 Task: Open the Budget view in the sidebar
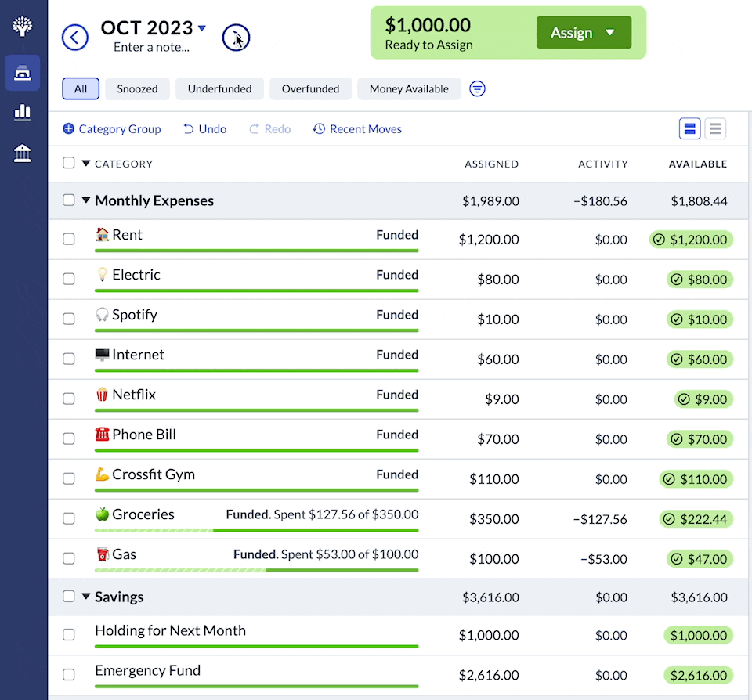point(23,73)
